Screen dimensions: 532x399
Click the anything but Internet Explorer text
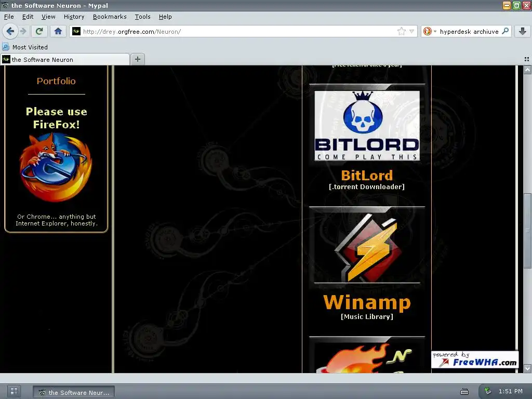[x=56, y=220]
